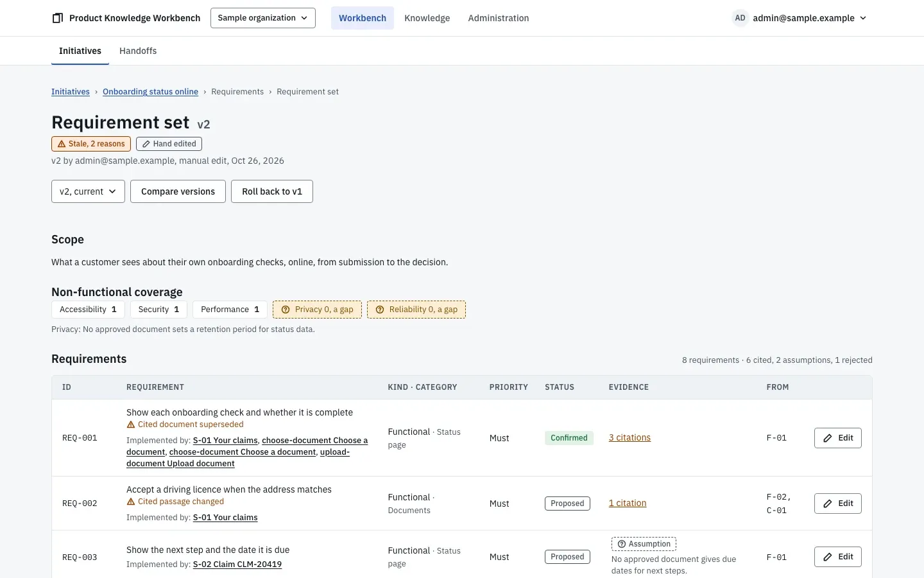
Task: Click the REQ-001 ID cell
Action: (80, 438)
